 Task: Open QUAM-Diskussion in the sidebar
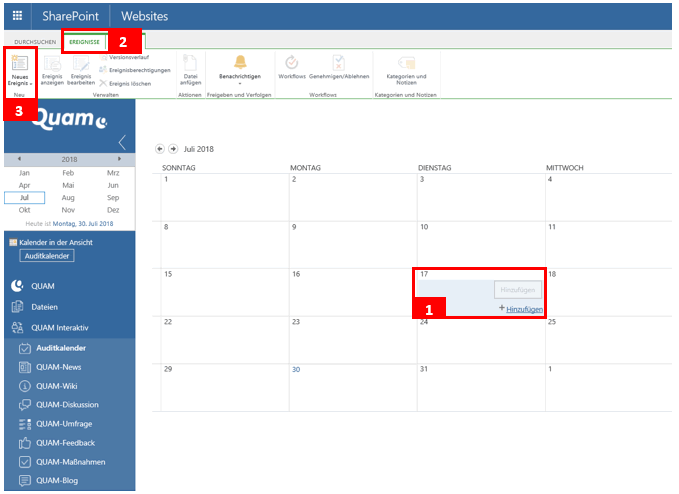pyautogui.click(x=69, y=405)
